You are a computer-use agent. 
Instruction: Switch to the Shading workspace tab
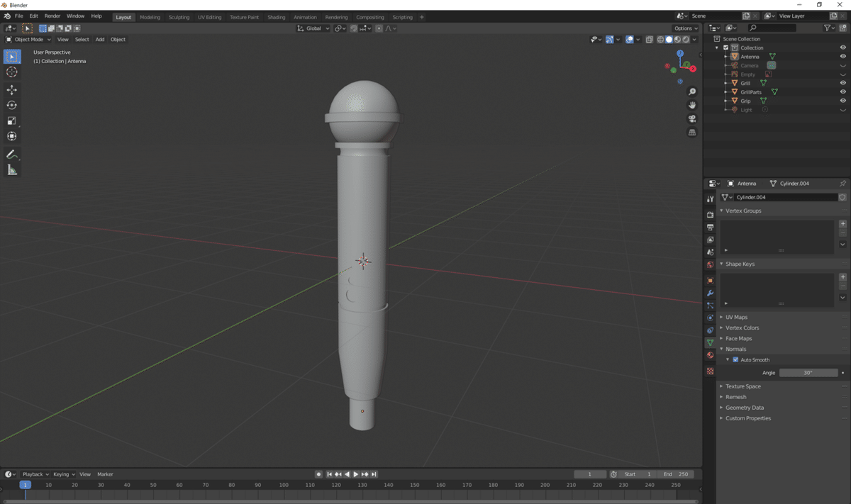point(276,17)
